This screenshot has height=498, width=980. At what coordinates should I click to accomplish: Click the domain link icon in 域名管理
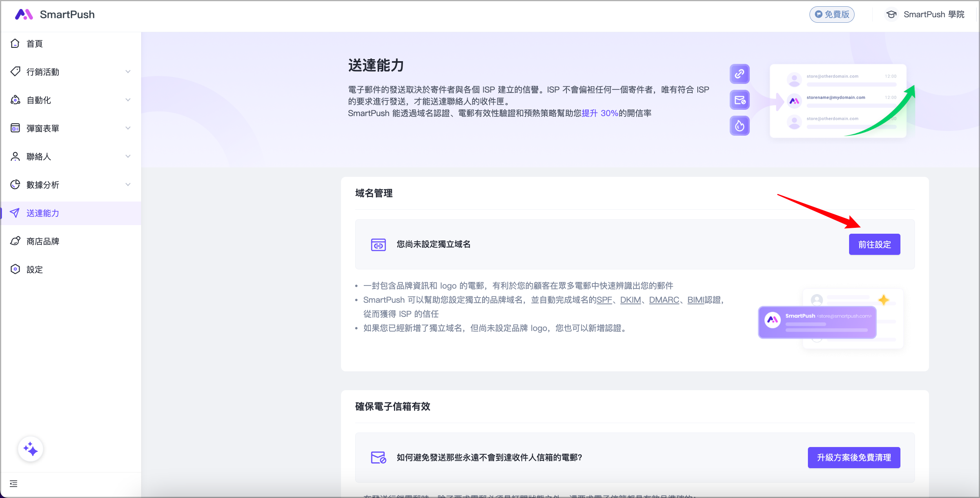point(378,245)
